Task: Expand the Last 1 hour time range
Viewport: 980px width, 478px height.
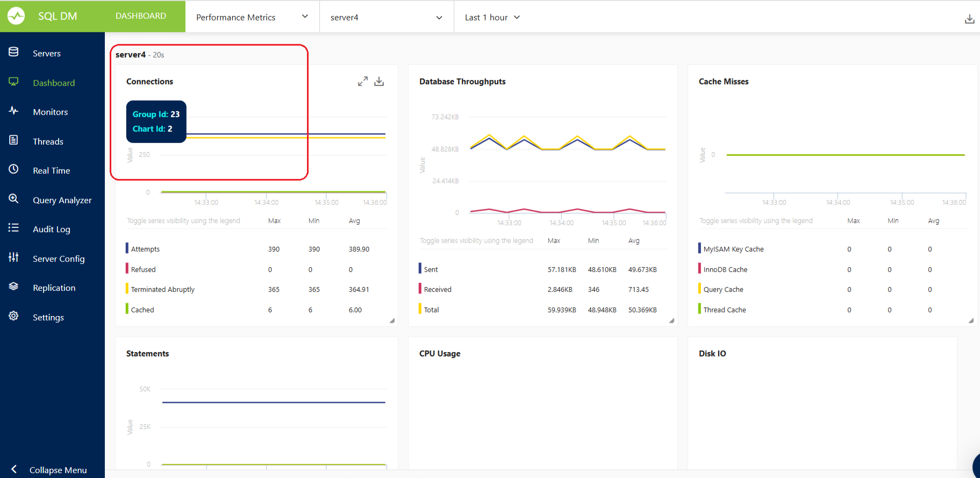Action: tap(492, 17)
